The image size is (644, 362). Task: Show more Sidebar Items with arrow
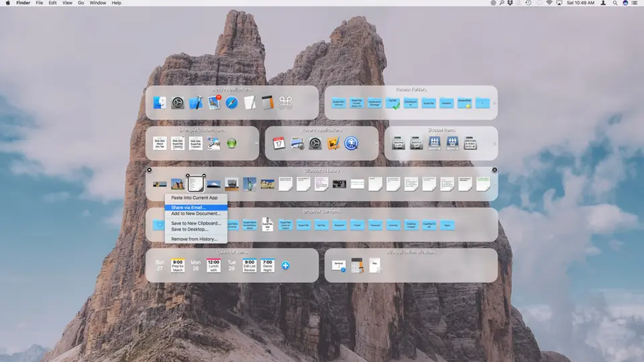[x=494, y=143]
